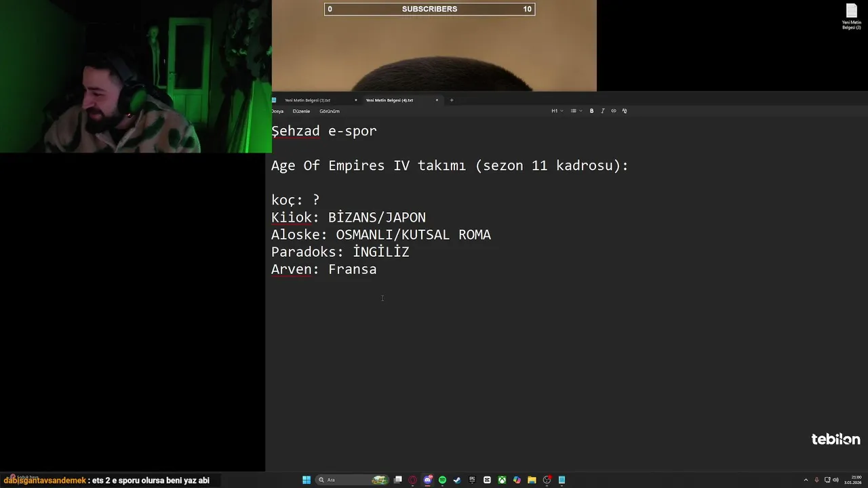Open Steam from taskbar
Image resolution: width=868 pixels, height=488 pixels.
pyautogui.click(x=457, y=480)
